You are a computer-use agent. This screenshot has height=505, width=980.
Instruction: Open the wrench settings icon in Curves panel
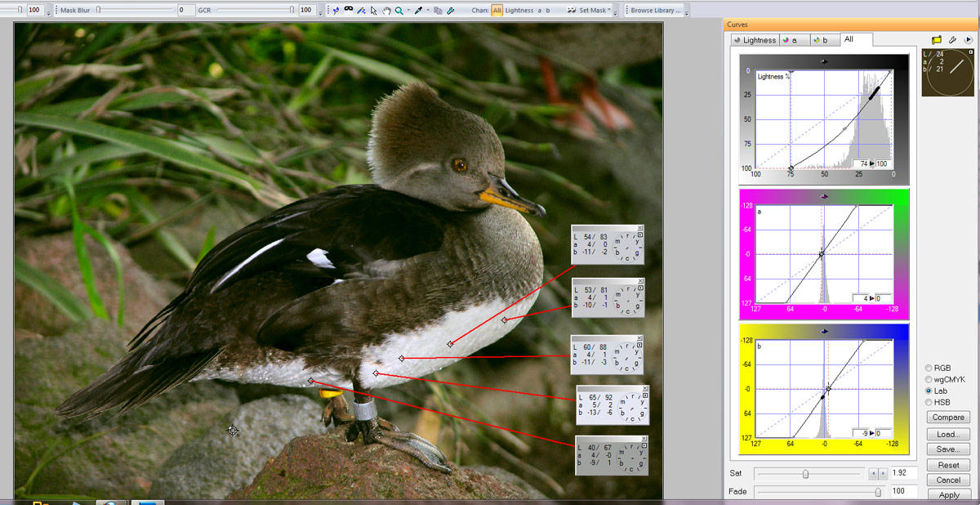pos(952,39)
